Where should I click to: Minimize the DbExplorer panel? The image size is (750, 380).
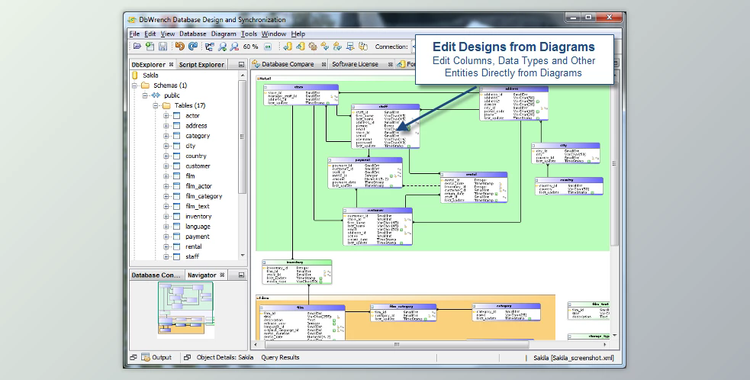[x=241, y=64]
